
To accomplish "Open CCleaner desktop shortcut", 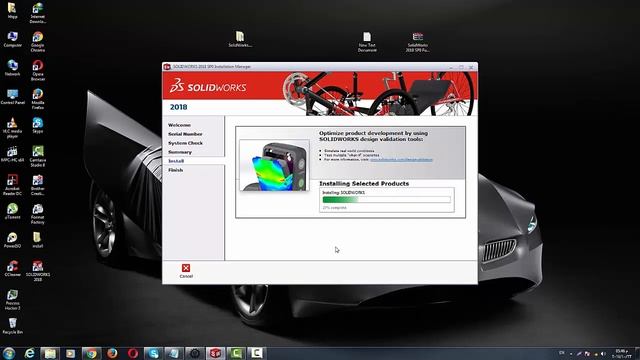I will [12, 269].
